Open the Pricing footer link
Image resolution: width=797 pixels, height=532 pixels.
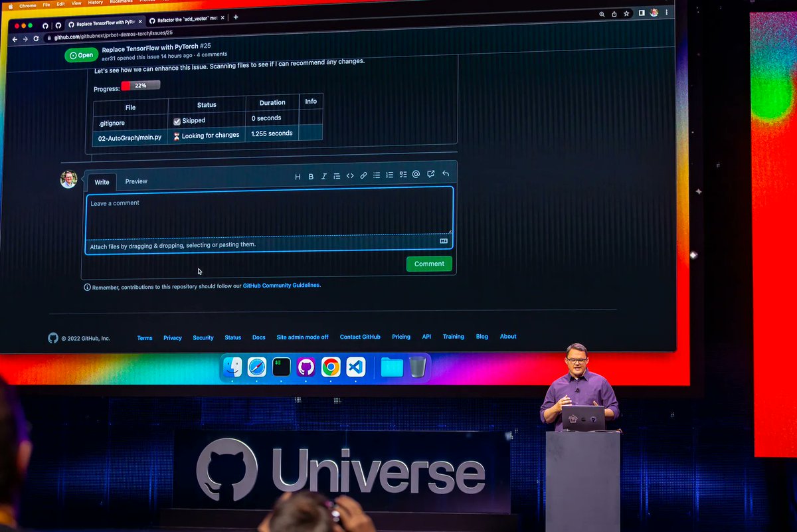(401, 337)
